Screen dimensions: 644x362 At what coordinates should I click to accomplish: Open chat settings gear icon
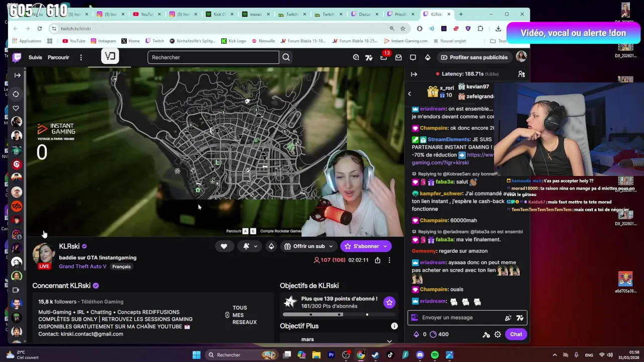pos(498,334)
